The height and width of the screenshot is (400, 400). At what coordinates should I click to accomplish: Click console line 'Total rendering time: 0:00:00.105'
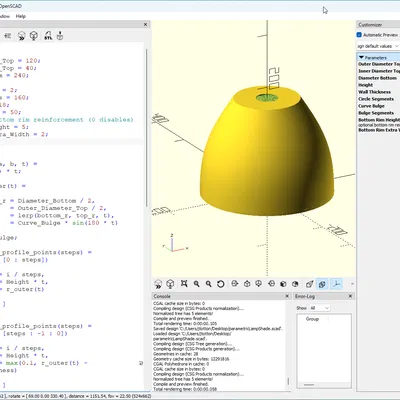[185, 324]
